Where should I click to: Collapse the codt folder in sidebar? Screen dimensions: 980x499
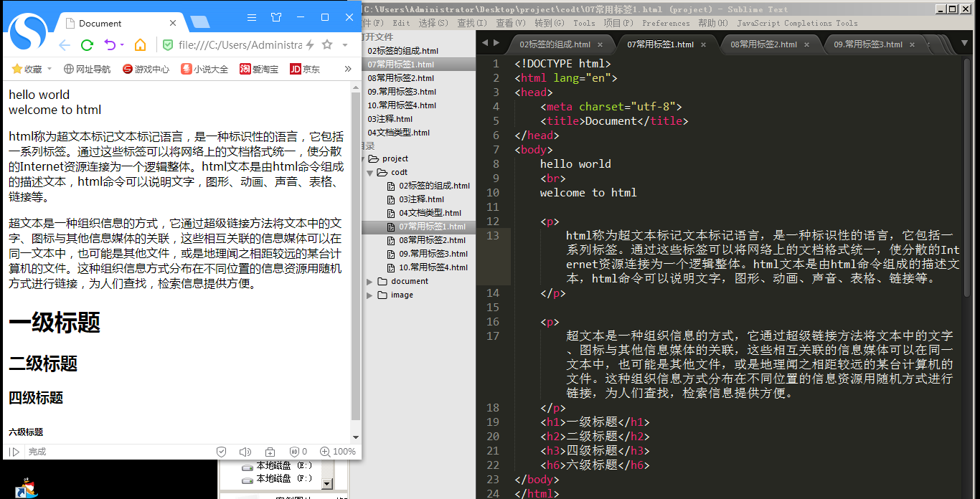pyautogui.click(x=370, y=172)
